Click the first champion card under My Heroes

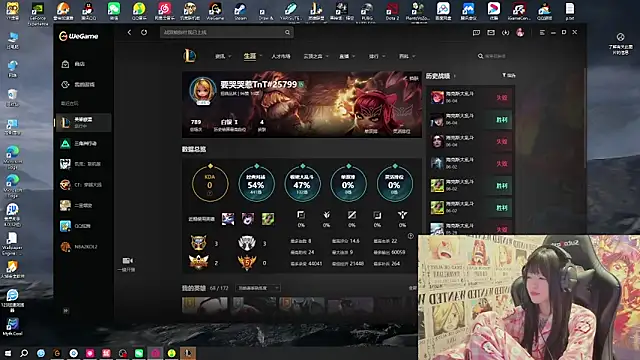tap(204, 305)
